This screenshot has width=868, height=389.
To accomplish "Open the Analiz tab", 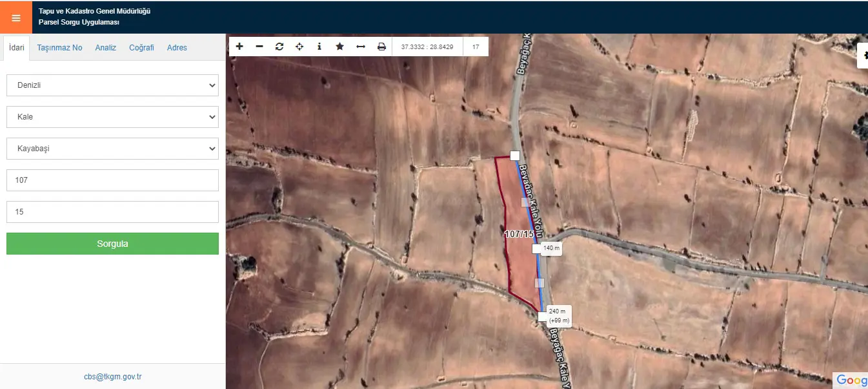I will 106,48.
